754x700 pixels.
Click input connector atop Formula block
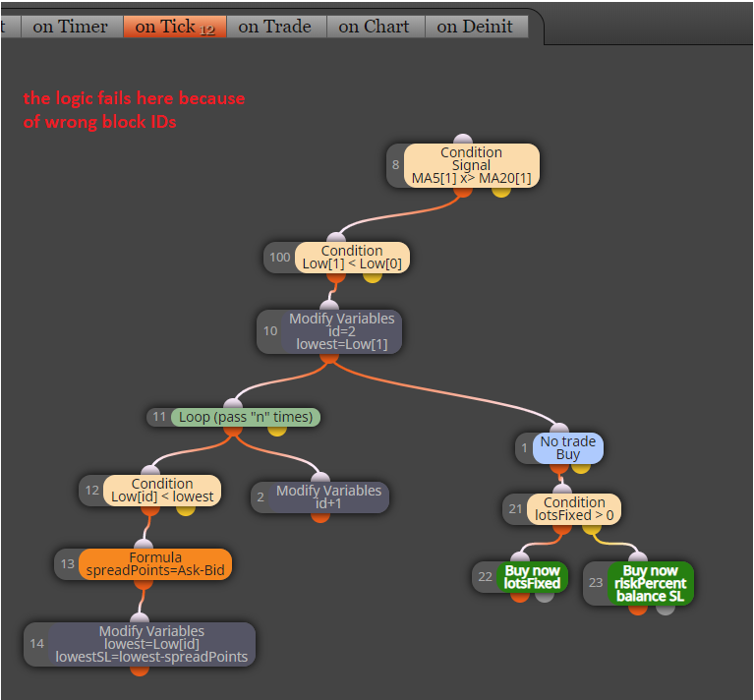coord(144,545)
